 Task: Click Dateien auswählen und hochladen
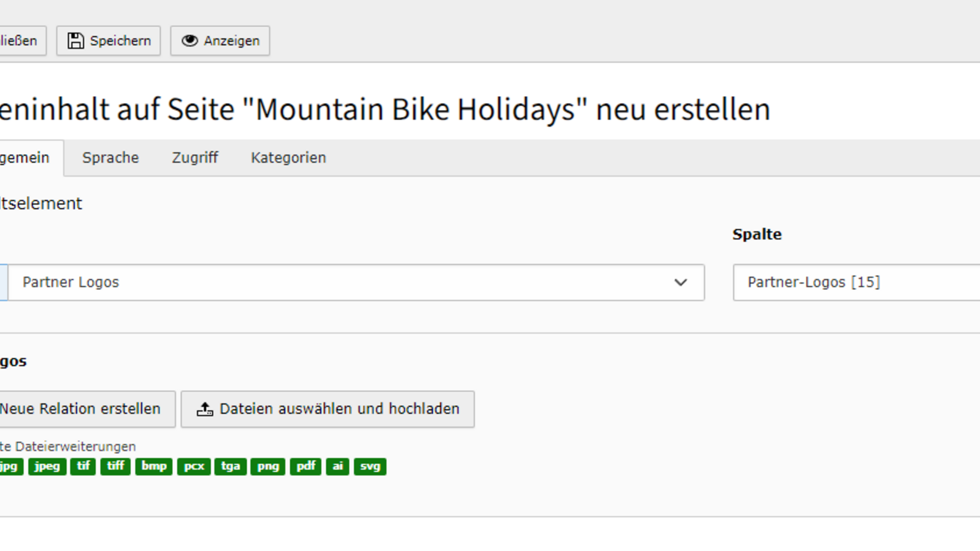point(339,409)
